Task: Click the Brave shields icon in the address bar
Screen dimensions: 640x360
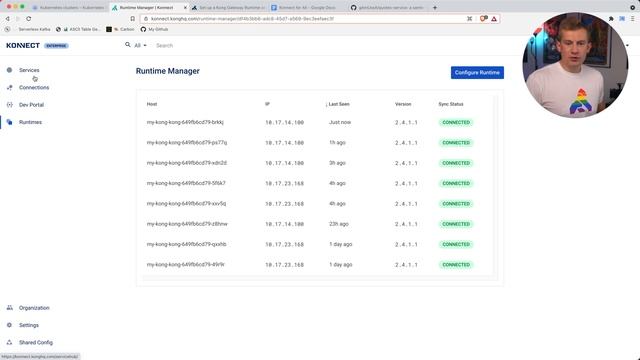Action: pyautogui.click(x=483, y=19)
